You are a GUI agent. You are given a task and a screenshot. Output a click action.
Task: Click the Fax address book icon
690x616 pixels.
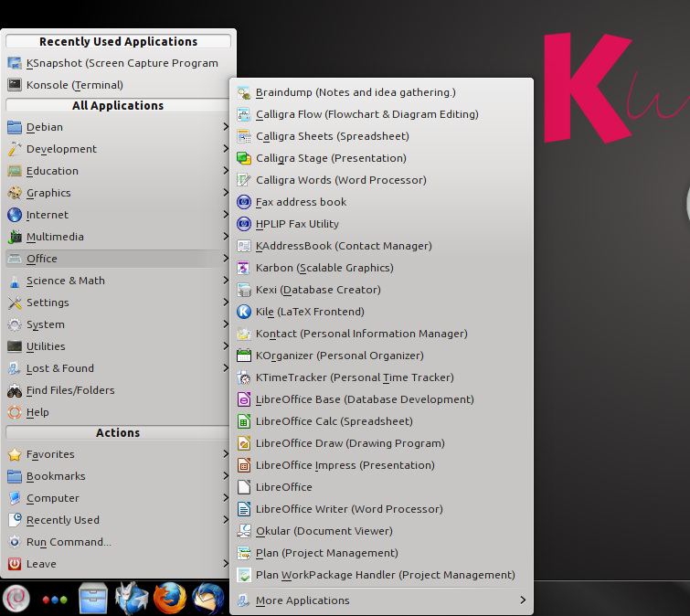click(244, 202)
